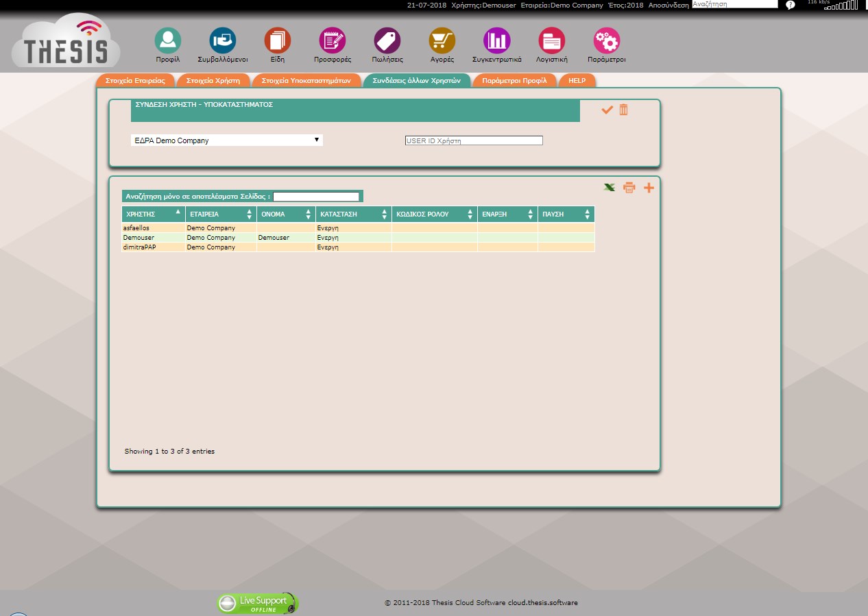The height and width of the screenshot is (616, 868).
Task: Open the Προσφορές offers icon
Action: click(x=333, y=41)
